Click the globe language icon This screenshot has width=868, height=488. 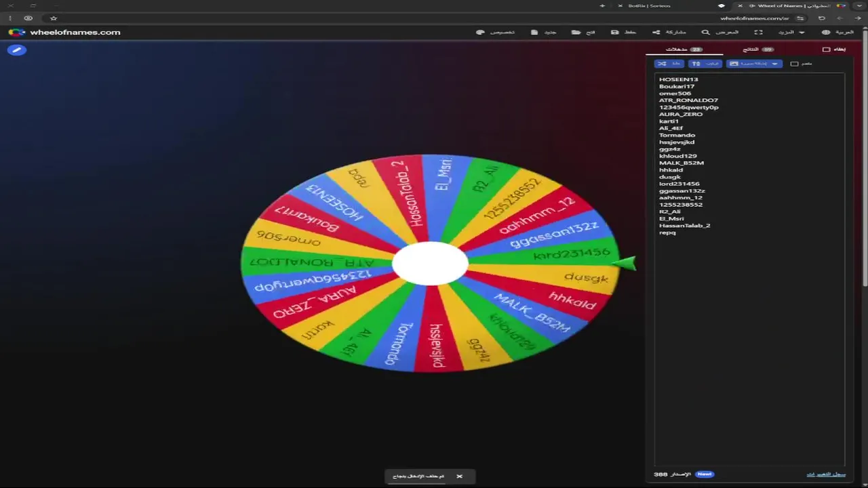pos(826,32)
